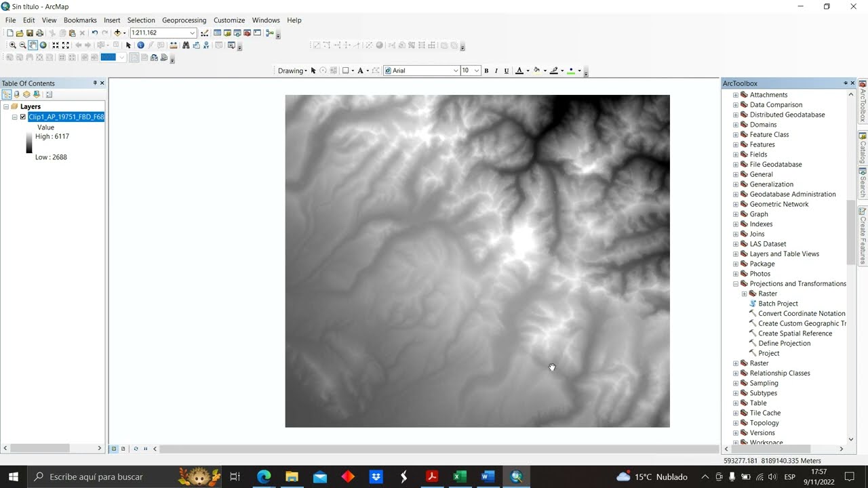Expand the LAS Dataset toolset
Image resolution: width=868 pixels, height=488 pixels.
736,244
